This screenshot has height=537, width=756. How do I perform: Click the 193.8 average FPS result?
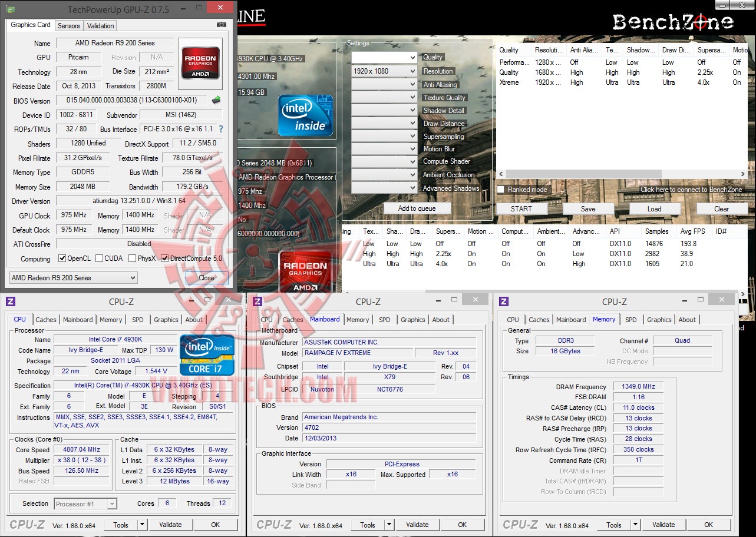point(688,243)
